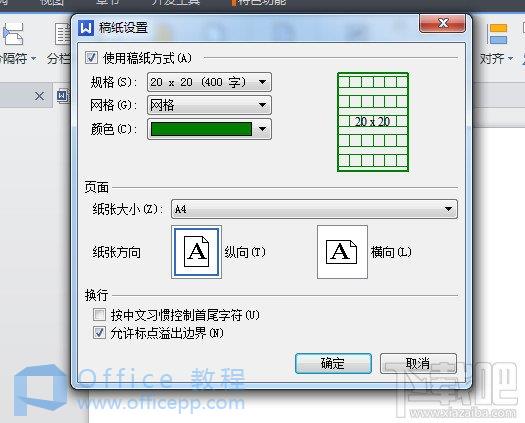This screenshot has width=525, height=423.
Task: Click the green color swatch
Action: 201,129
